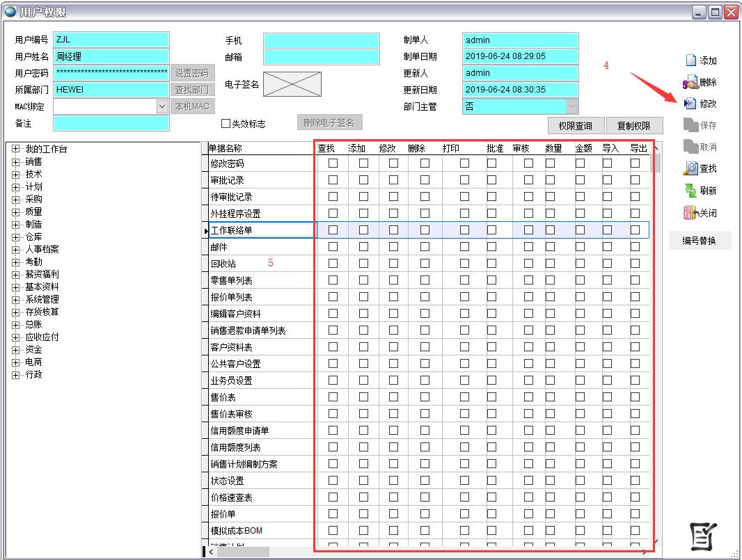Expand the 系统管理 tree node

click(x=16, y=300)
